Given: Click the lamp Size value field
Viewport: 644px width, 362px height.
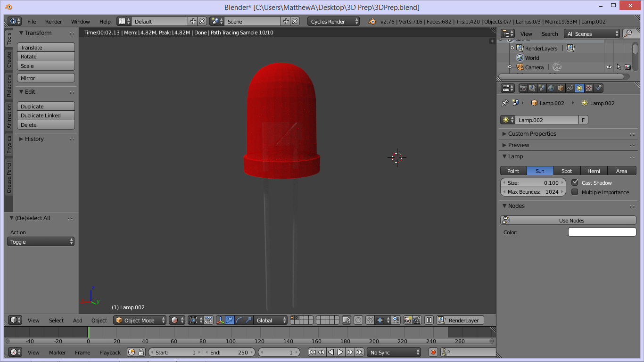Looking at the screenshot, I should [533, 182].
